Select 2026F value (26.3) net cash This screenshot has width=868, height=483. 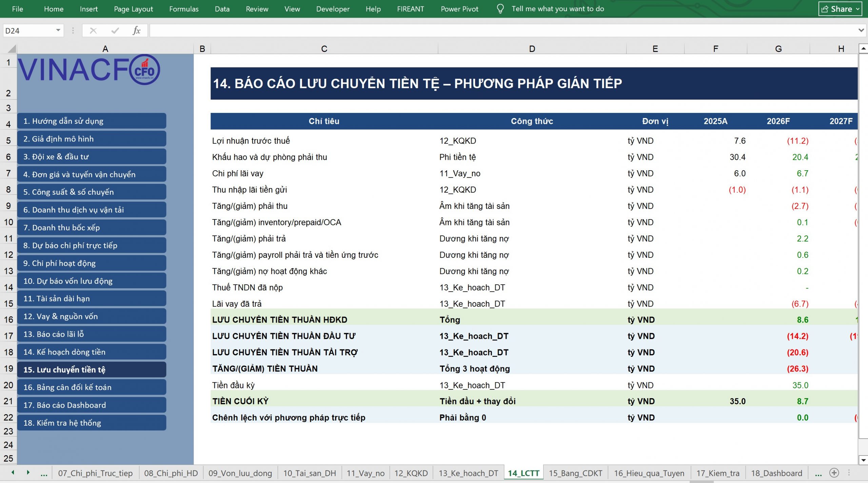(x=778, y=369)
